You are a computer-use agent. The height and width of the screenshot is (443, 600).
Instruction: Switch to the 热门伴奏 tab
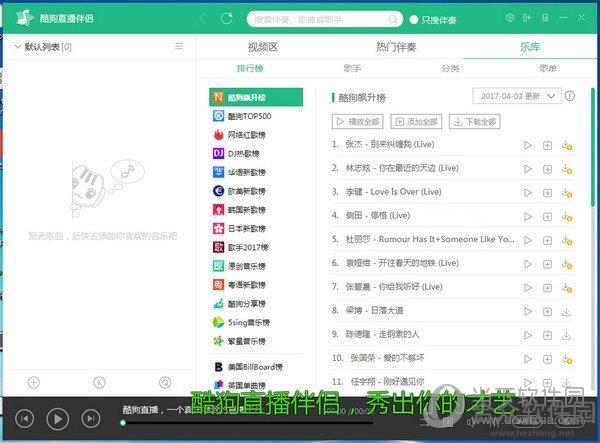pos(396,47)
